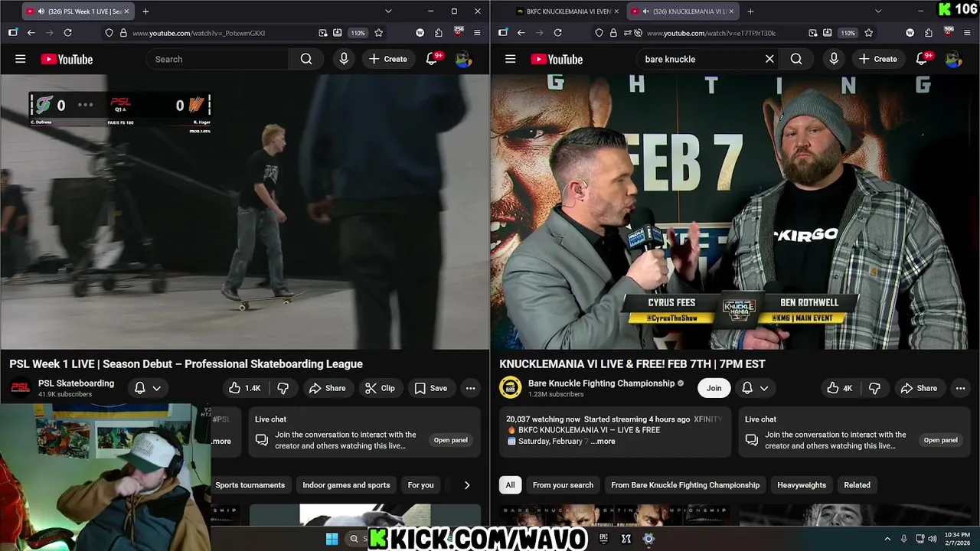Unmute the KNUCKLEMANIA VI tab

point(645,11)
